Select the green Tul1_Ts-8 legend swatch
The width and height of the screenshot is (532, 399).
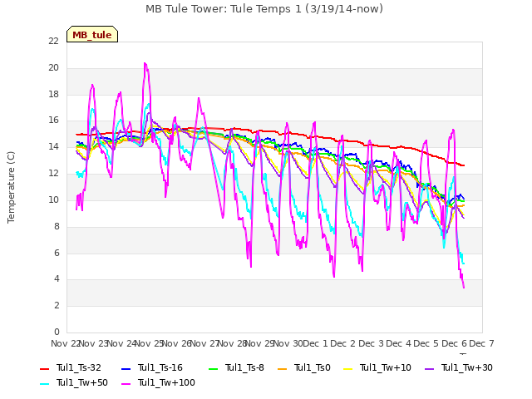(213, 369)
